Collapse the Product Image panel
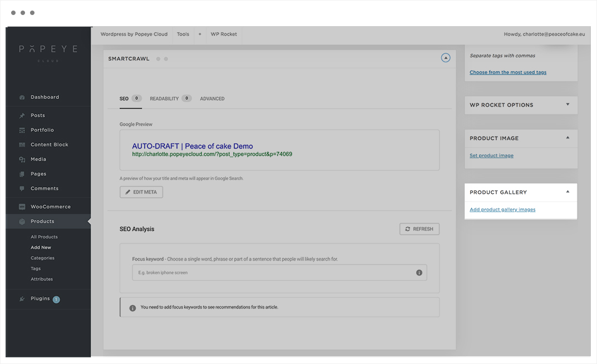 coord(568,138)
